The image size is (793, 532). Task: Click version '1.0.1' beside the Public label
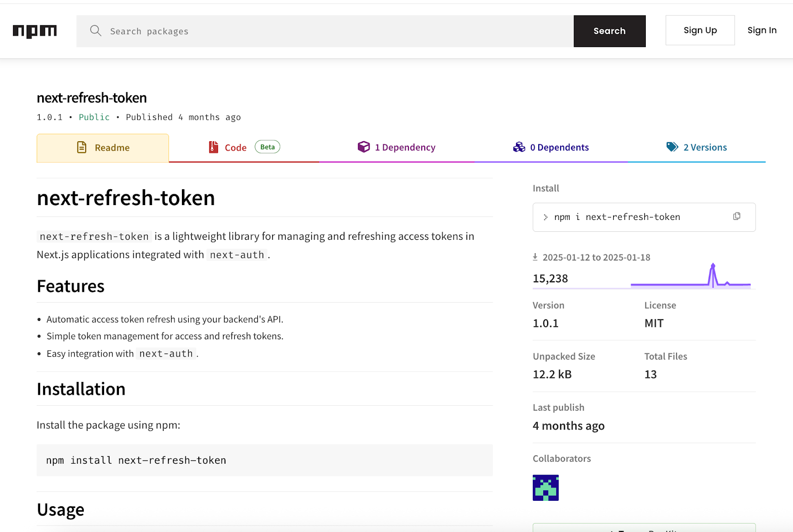pos(50,117)
